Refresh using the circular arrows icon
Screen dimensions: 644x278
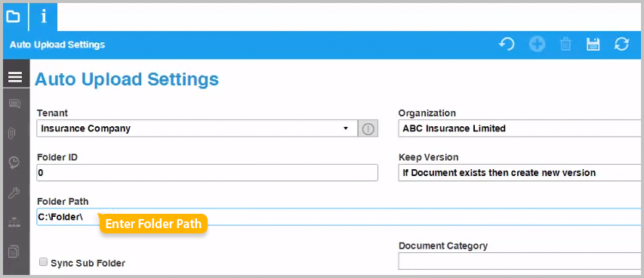621,45
